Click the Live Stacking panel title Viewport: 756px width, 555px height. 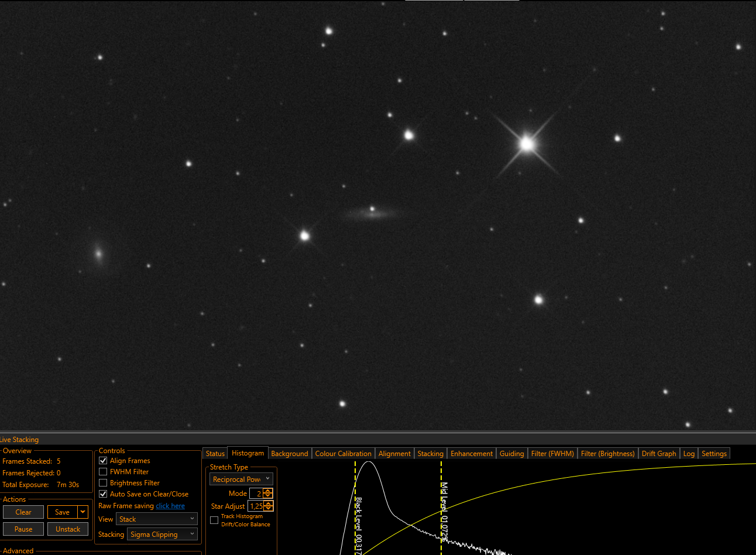(19, 440)
